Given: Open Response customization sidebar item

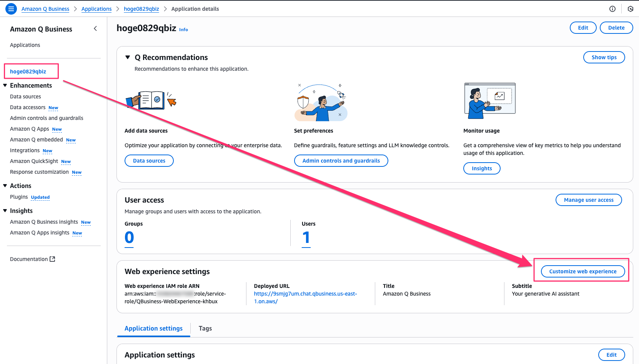Looking at the screenshot, I should pyautogui.click(x=39, y=172).
